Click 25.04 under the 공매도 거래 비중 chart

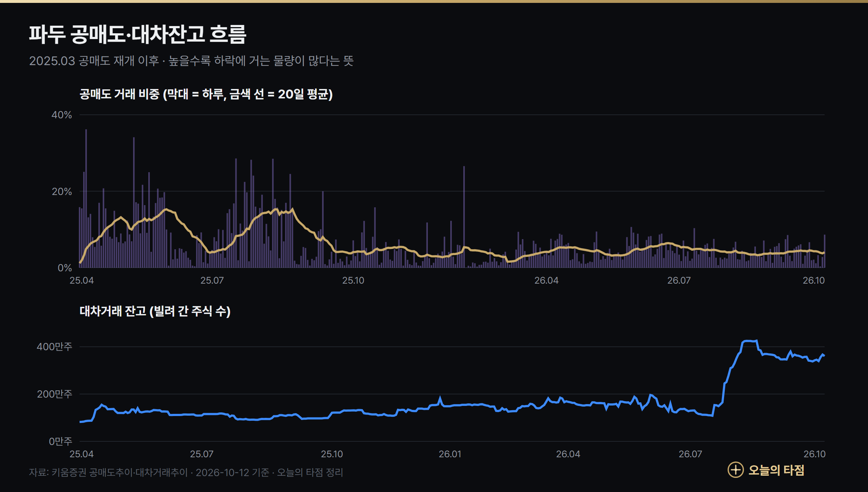pos(82,280)
